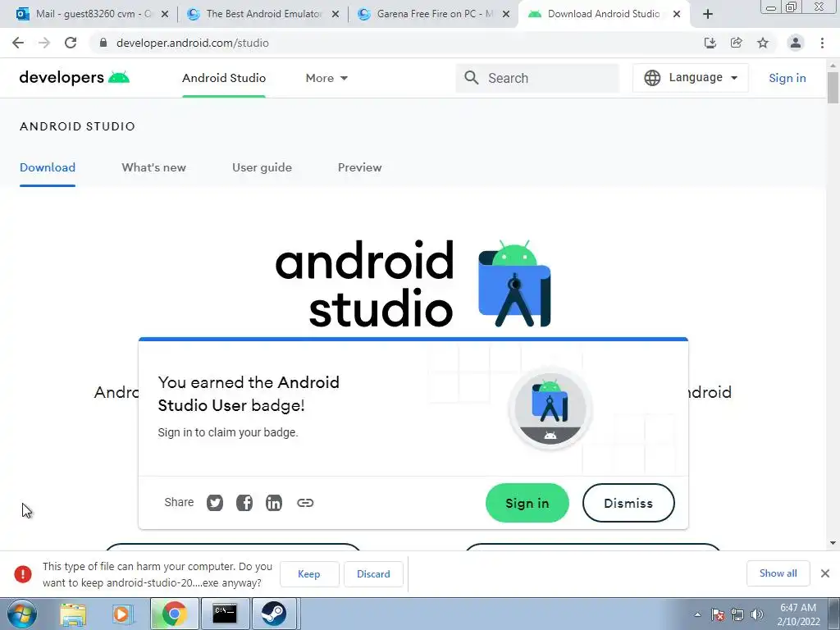This screenshot has width=840, height=630.
Task: Close The Best Android Emulator tab
Action: pos(336,14)
